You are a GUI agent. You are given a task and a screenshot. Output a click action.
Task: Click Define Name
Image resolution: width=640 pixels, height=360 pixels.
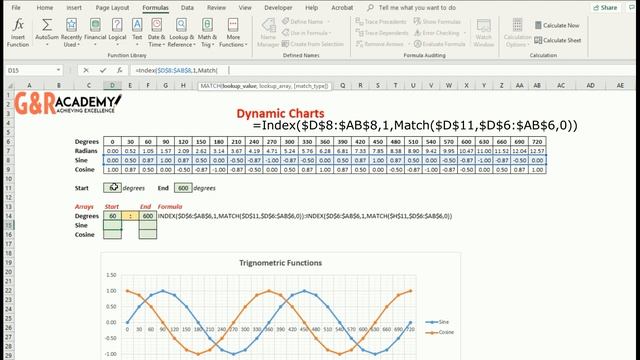[306, 22]
